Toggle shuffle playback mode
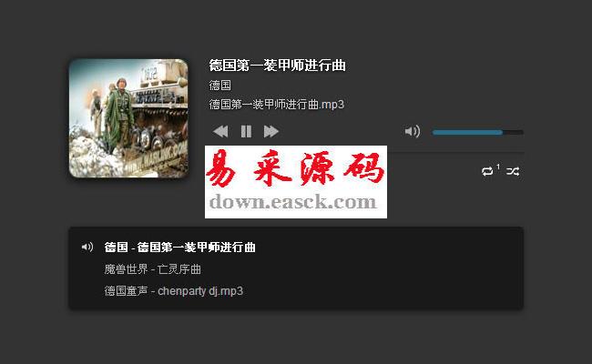 [x=513, y=171]
